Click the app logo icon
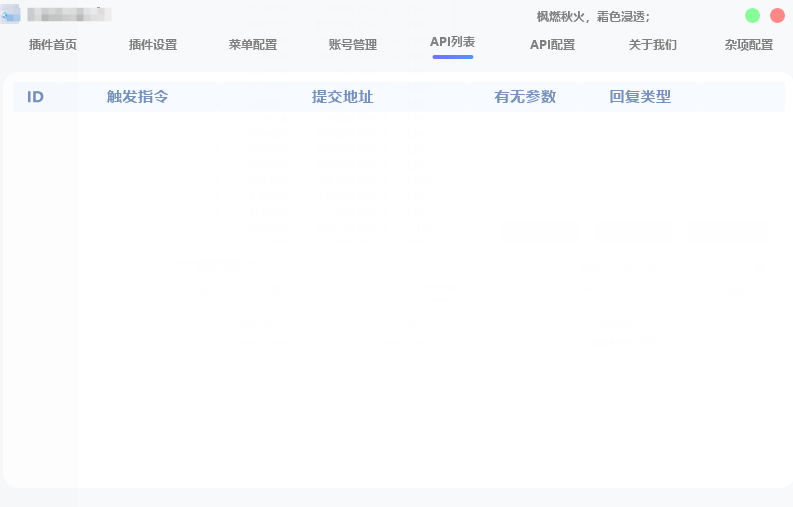 (10, 14)
